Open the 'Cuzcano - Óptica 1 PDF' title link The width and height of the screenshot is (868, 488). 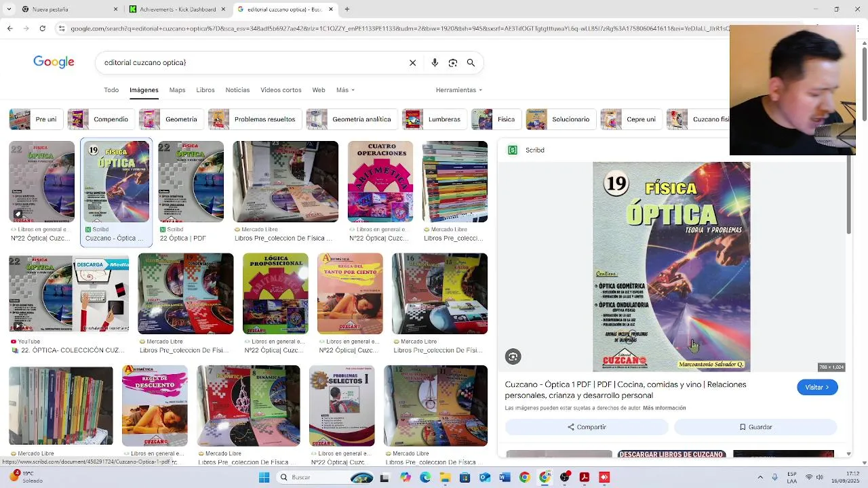click(x=625, y=390)
